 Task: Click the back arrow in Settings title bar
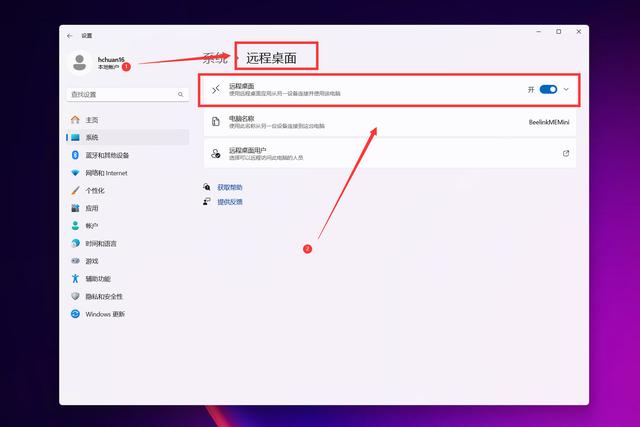click(69, 36)
